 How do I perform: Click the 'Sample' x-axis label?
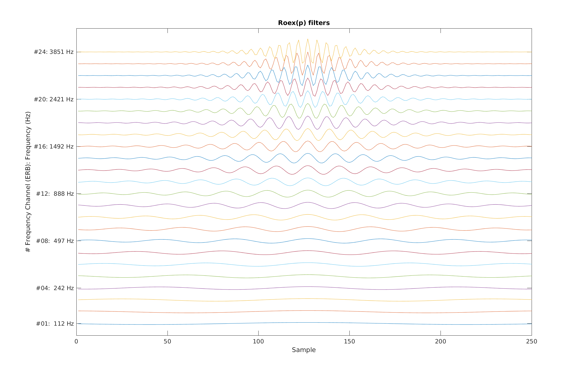pos(304,350)
